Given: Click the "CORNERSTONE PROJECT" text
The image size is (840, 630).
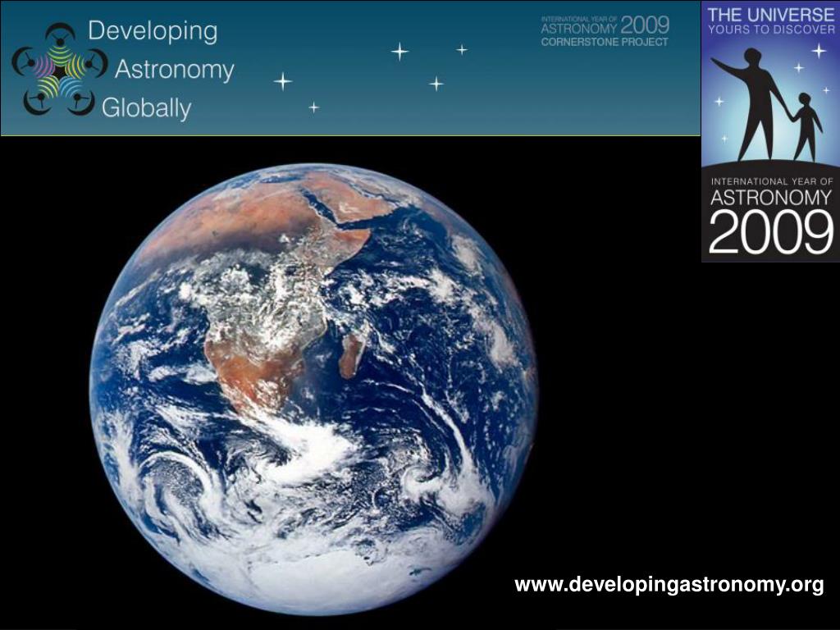Looking at the screenshot, I should coord(605,42).
